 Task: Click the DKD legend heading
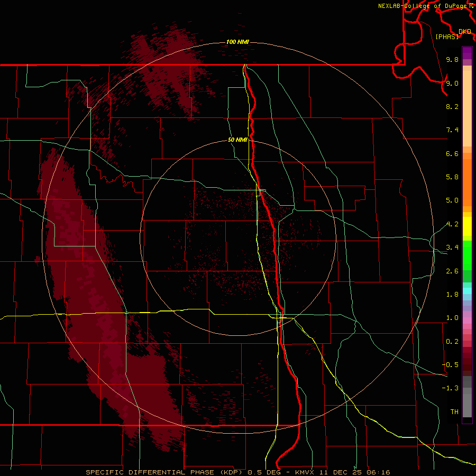tap(465, 31)
